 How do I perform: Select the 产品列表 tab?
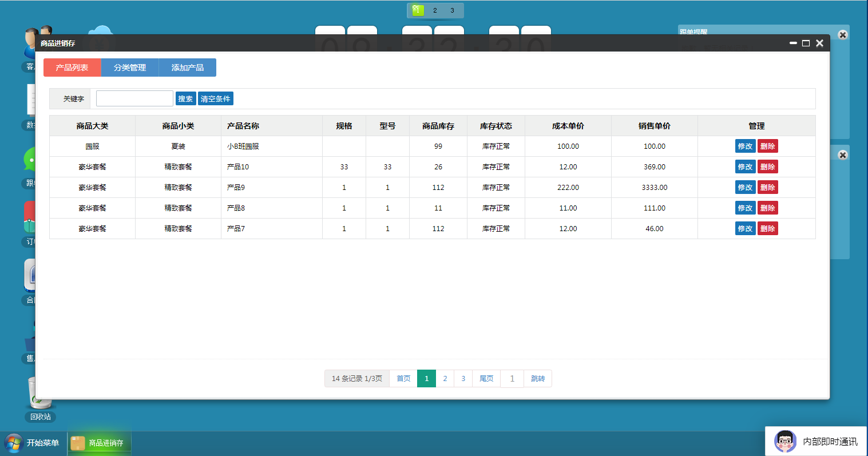point(72,68)
